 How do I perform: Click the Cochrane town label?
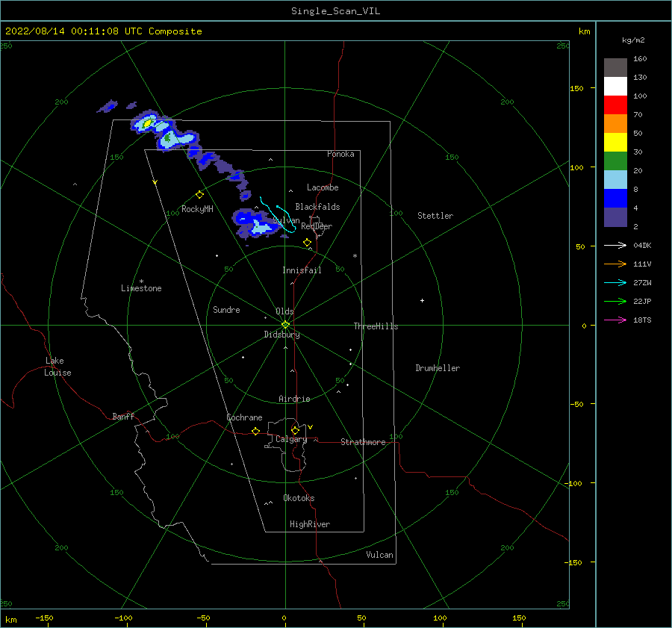tap(244, 417)
